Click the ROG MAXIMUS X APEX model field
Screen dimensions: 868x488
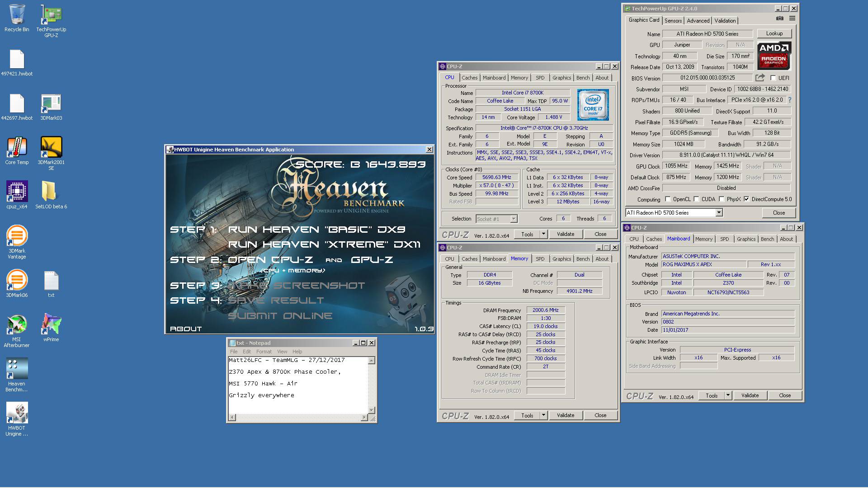click(x=703, y=265)
